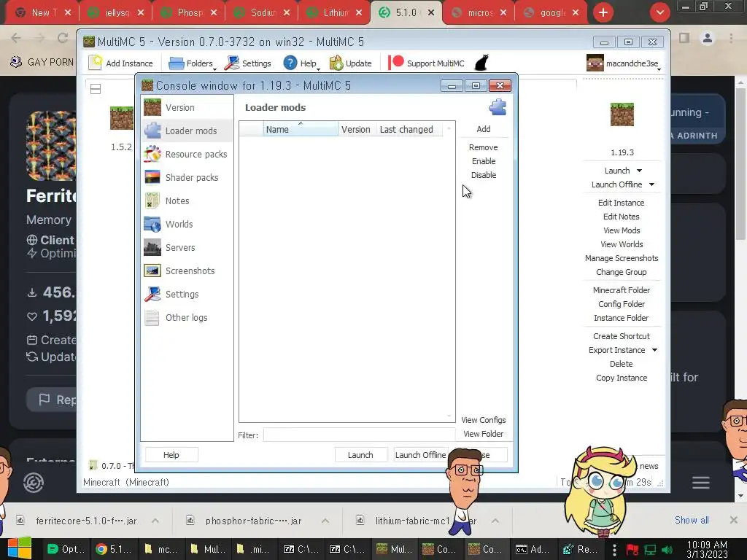Image resolution: width=747 pixels, height=560 pixels.
Task: Open phosphor-fabric jar download options chevron
Action: click(x=325, y=521)
